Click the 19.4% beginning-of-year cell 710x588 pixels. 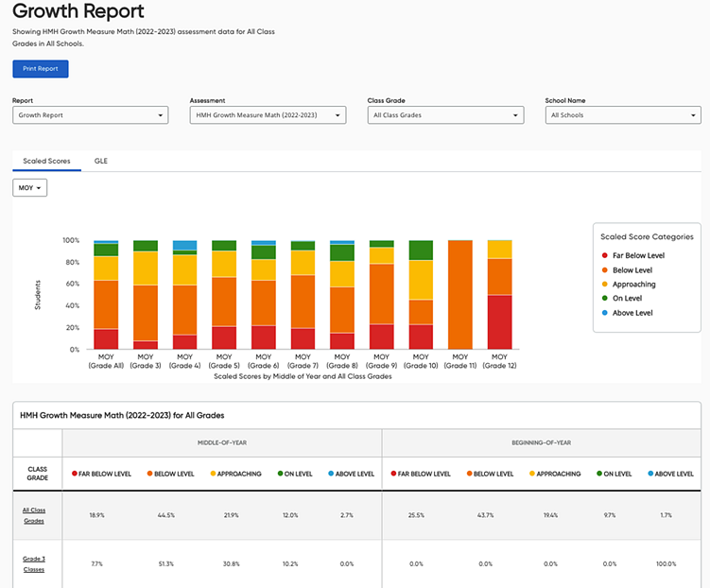(x=550, y=515)
